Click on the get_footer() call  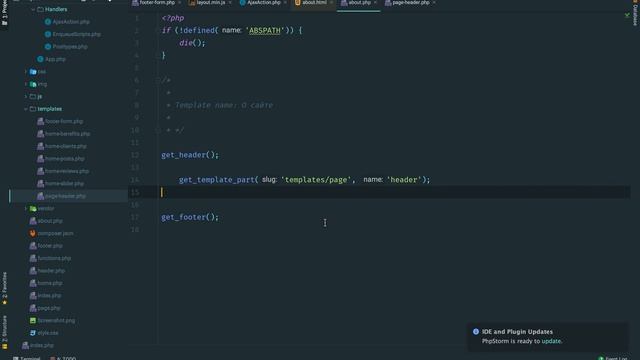click(190, 217)
